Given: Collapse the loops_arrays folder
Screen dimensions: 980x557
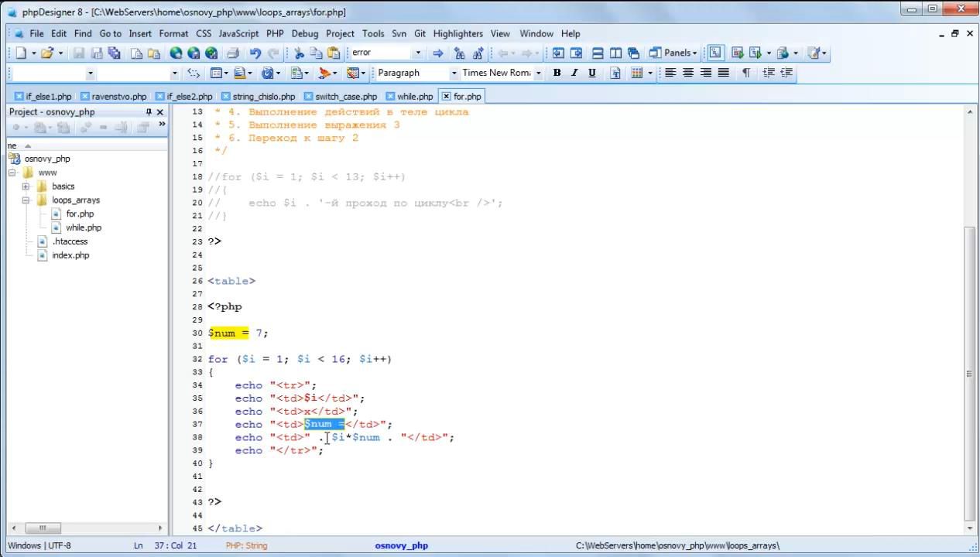Looking at the screenshot, I should (26, 200).
